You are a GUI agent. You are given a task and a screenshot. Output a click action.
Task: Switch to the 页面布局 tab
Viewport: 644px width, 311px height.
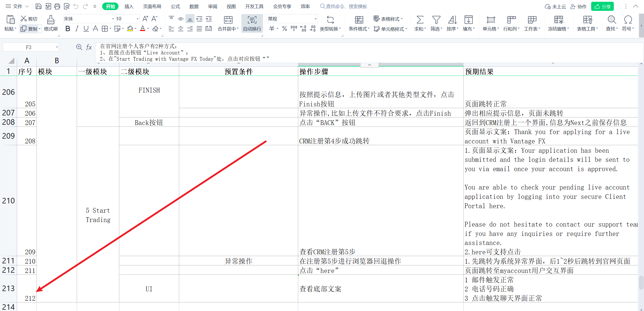pyautogui.click(x=152, y=6)
